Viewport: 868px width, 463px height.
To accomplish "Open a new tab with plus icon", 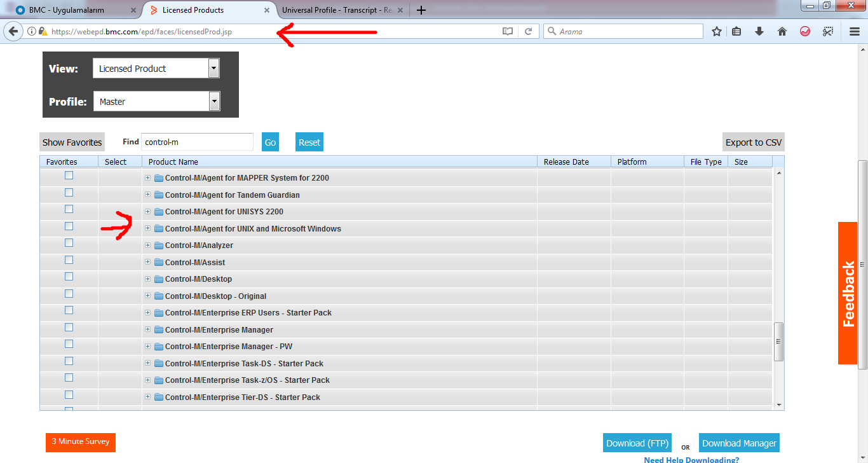I will 421,10.
